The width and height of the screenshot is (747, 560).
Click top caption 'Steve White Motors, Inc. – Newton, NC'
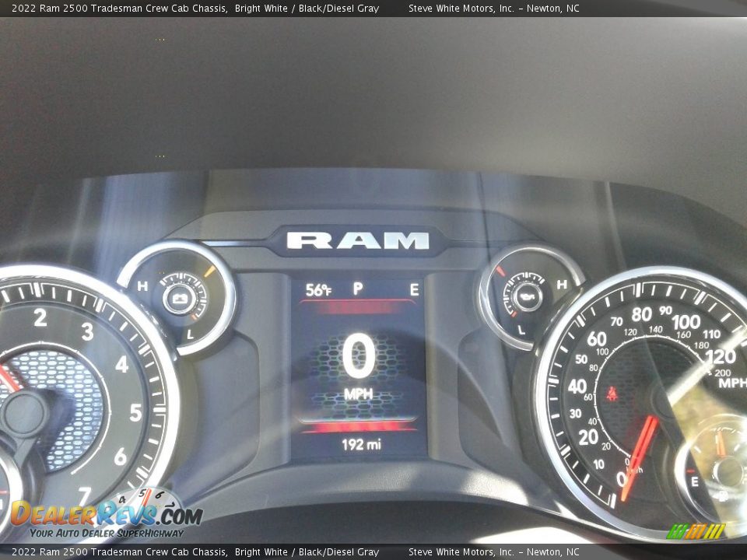pos(494,8)
